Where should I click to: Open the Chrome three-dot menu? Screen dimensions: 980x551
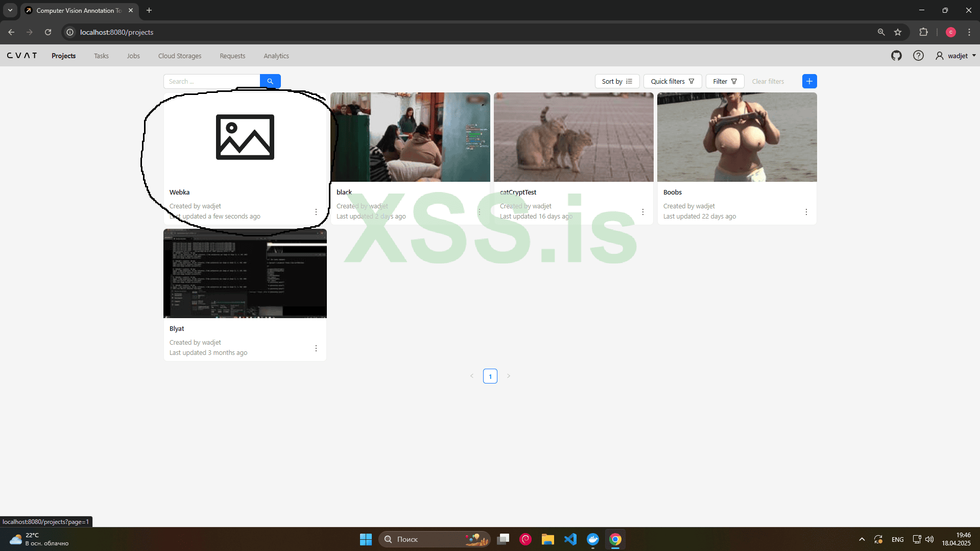(x=969, y=32)
